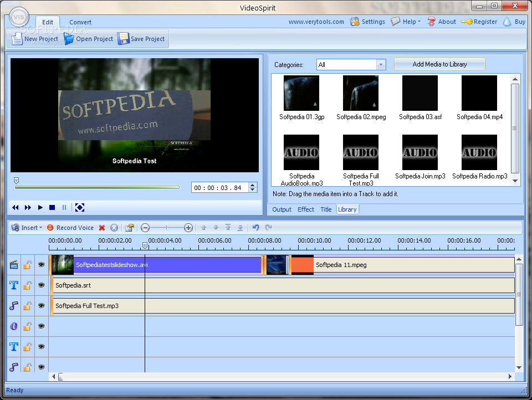This screenshot has width=532, height=400.
Task: Click the second text track T icon
Action: click(14, 346)
